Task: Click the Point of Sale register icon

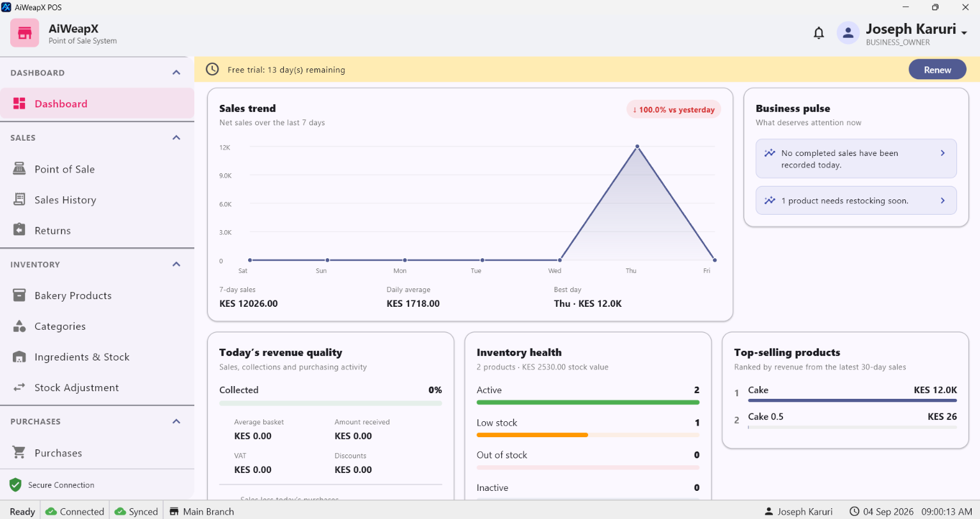Action: [19, 169]
